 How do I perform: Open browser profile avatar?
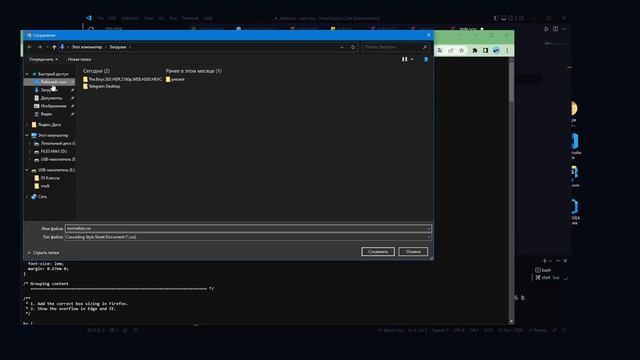(x=496, y=51)
